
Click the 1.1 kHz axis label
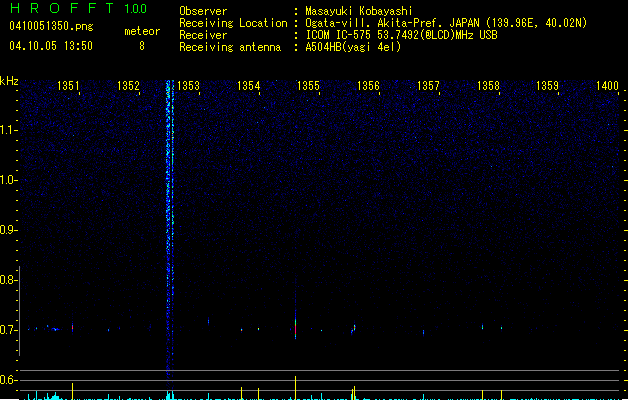(x=8, y=130)
